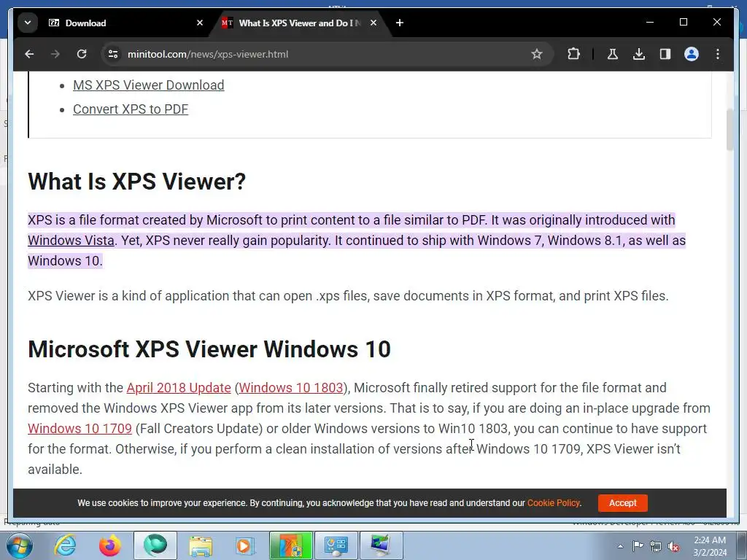
Task: Open the monitor app taskbar item
Action: pyautogui.click(x=381, y=545)
